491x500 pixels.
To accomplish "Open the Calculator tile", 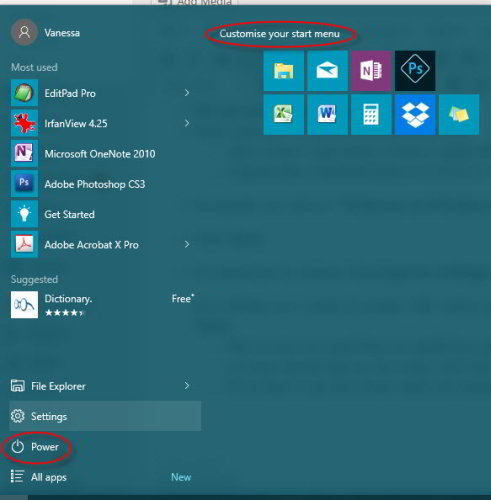I will (371, 115).
